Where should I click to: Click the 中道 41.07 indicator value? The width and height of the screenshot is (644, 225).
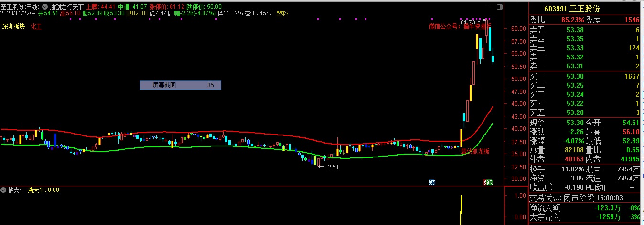(132, 7)
